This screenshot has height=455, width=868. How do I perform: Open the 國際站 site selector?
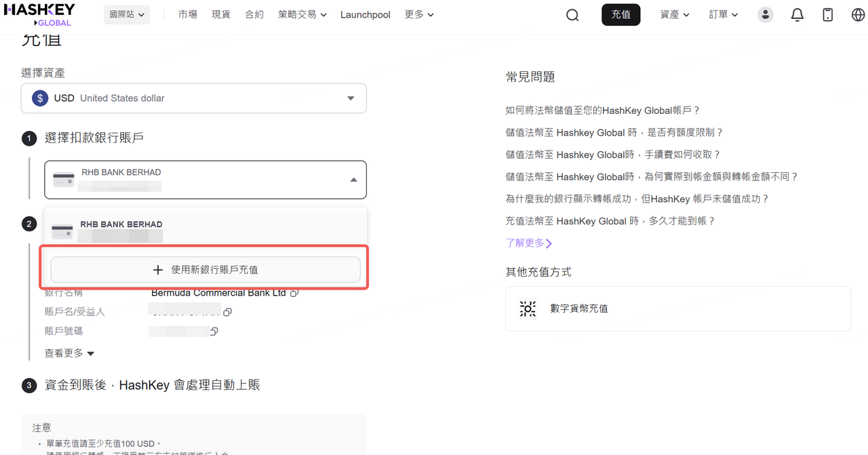point(127,14)
